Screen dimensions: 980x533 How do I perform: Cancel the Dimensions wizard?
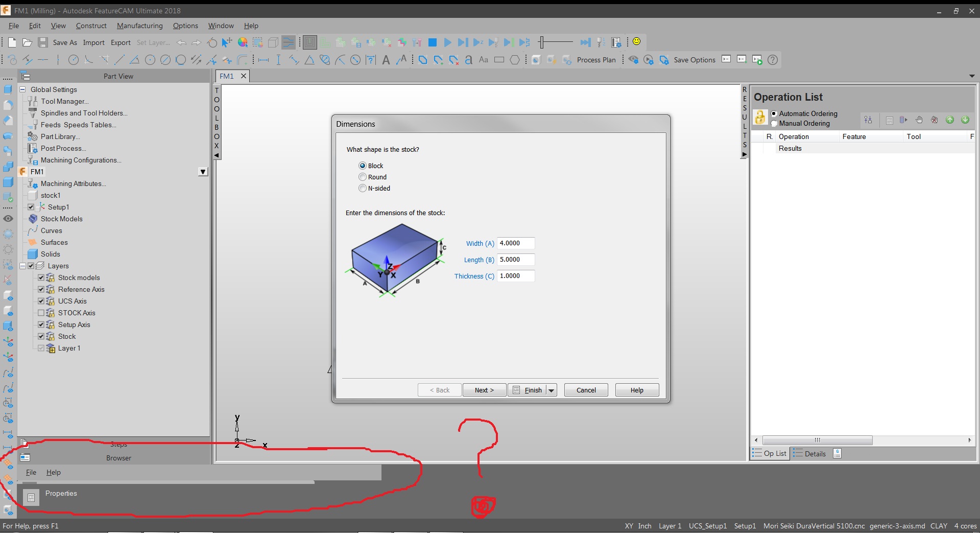(x=585, y=389)
